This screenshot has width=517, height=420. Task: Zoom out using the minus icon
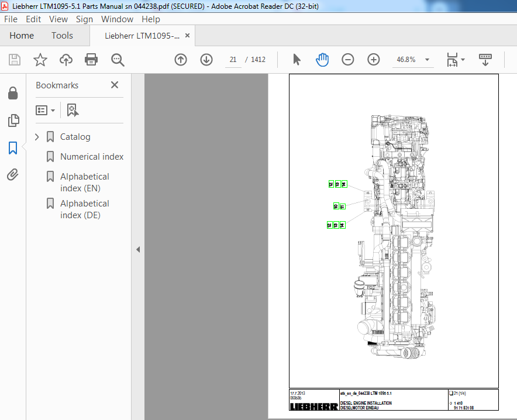348,60
